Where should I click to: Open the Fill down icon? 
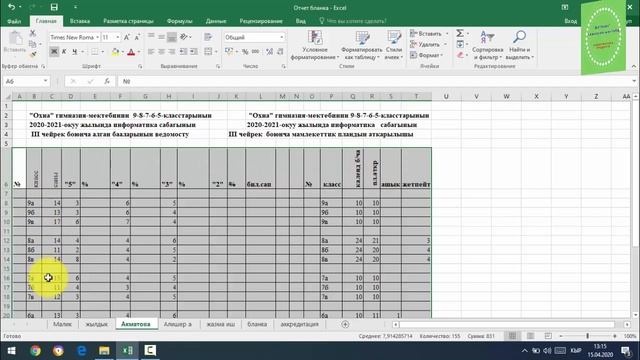(x=460, y=44)
